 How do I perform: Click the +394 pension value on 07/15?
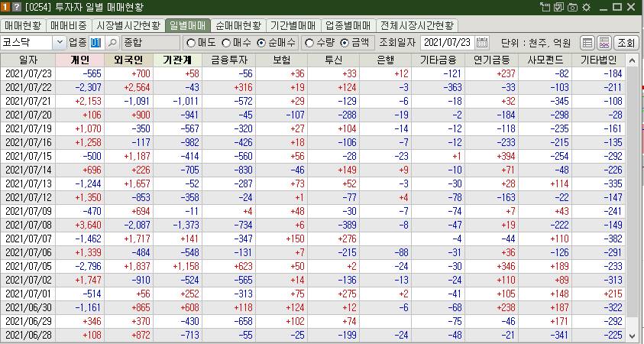[x=506, y=156]
